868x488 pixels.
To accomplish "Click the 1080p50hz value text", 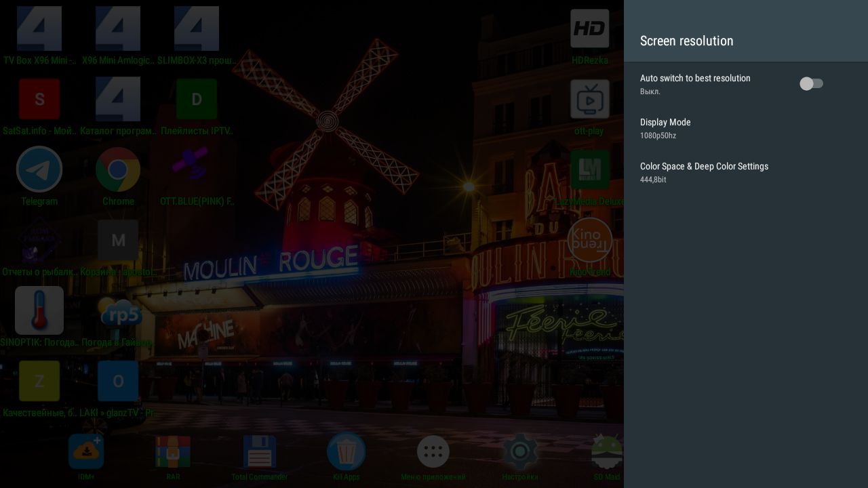I will click(658, 136).
